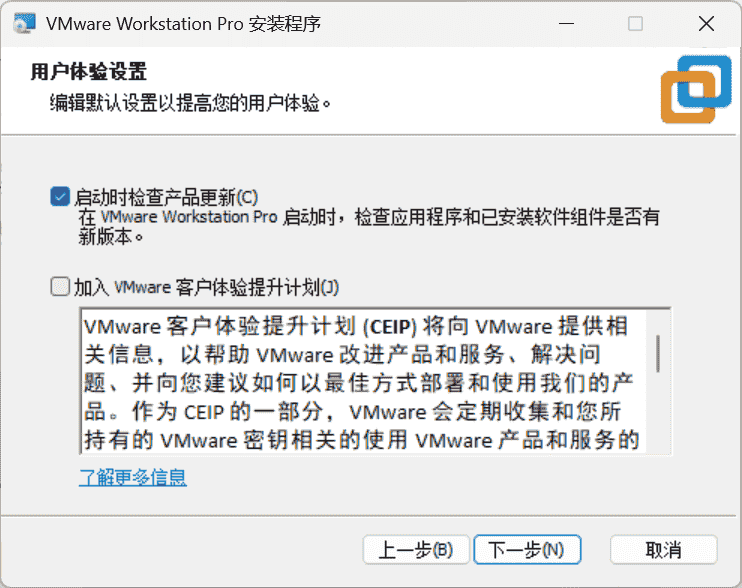Viewport: 742px width, 588px height.
Task: Click the 编辑默认设置以提高您的用户体验 subtitle
Action: [x=190, y=103]
